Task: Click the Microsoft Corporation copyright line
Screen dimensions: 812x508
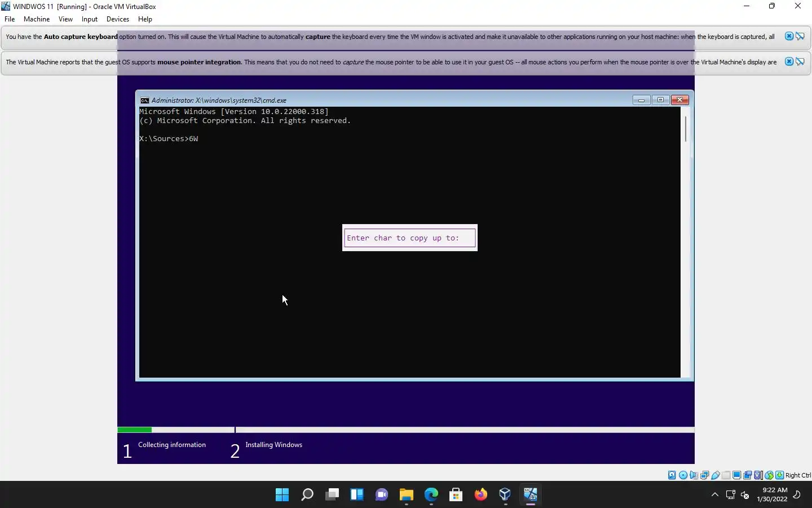Action: point(245,121)
